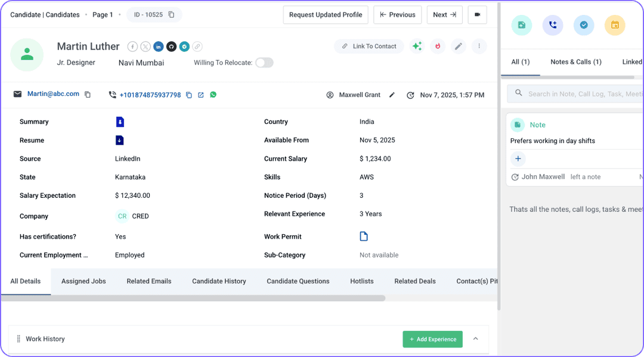Download the candidate's Resume file
Viewport: 644px width, 357px height.
pos(119,140)
